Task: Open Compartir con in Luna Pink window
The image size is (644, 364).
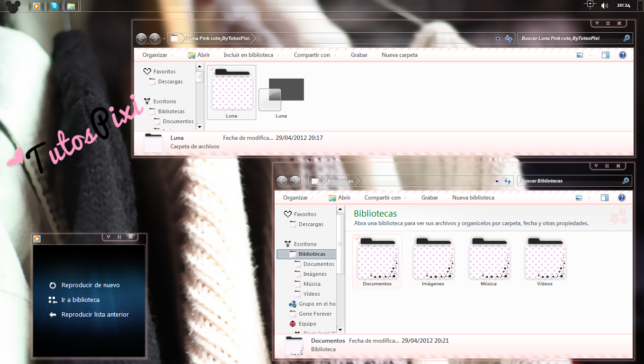Action: [x=315, y=55]
